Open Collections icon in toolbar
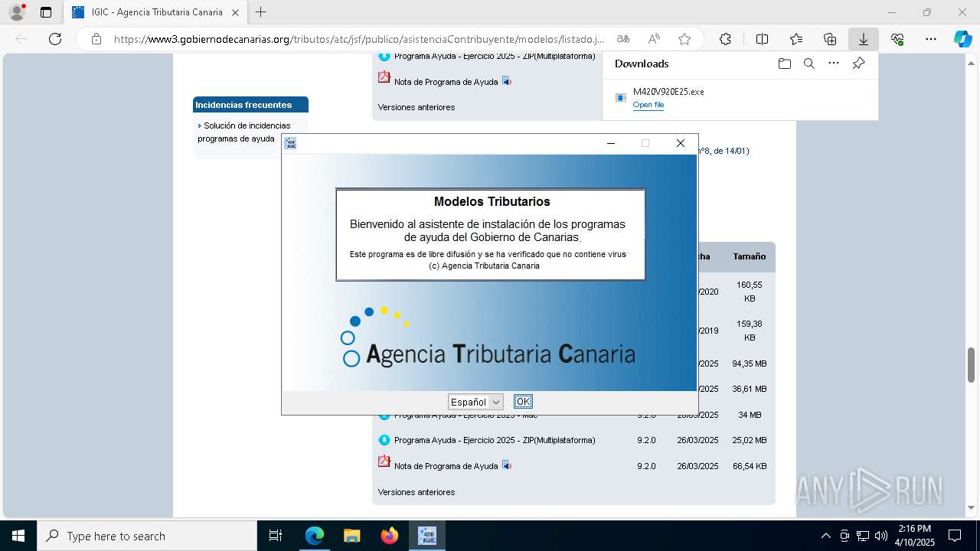The image size is (980, 551). (x=830, y=39)
